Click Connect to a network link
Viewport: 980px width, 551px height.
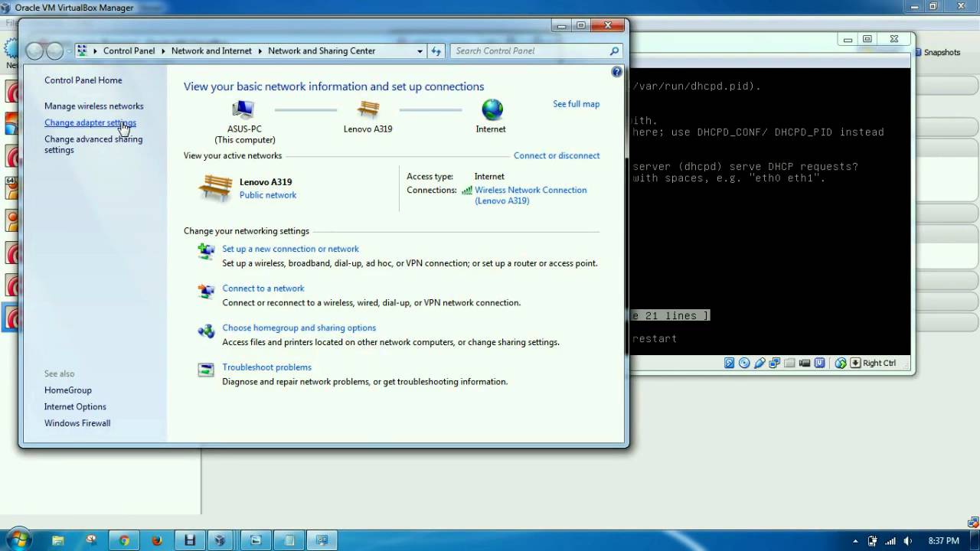click(x=263, y=289)
